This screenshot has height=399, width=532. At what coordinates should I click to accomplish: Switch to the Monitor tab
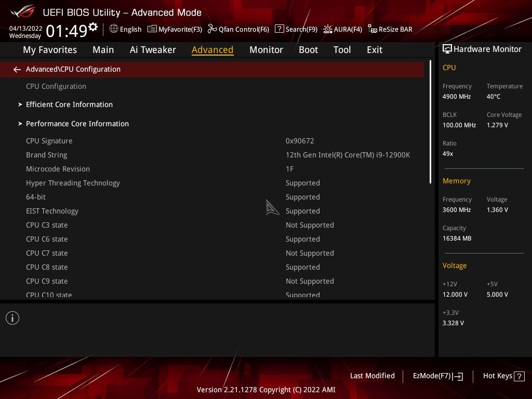click(266, 50)
